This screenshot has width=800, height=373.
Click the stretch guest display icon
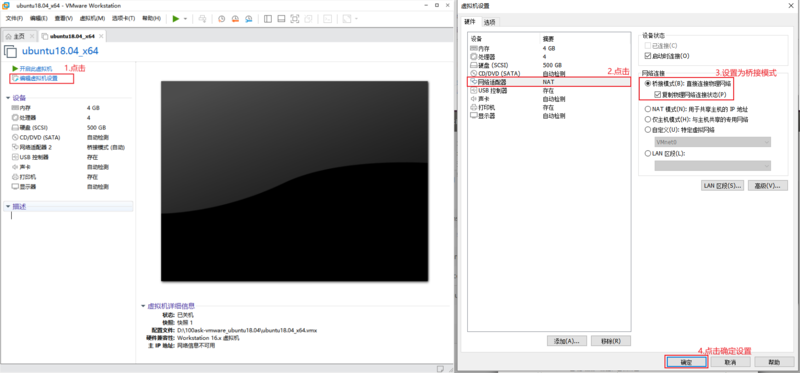pyautogui.click(x=347, y=18)
